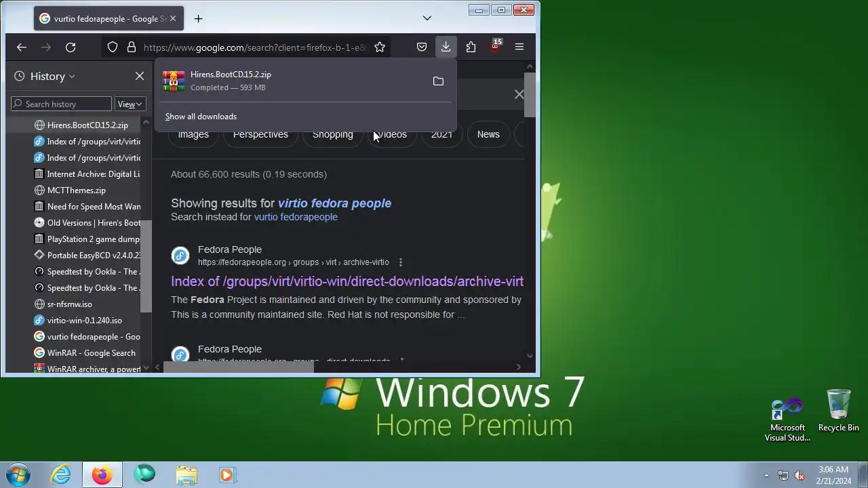This screenshot has height=488, width=868.
Task: Open the Recycle Bin desktop icon
Action: 839,411
